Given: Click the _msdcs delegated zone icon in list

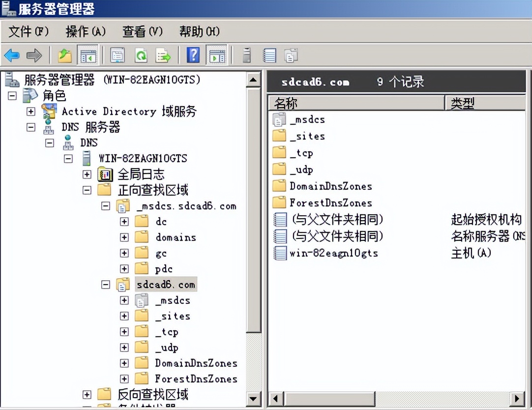Looking at the screenshot, I should coord(279,119).
